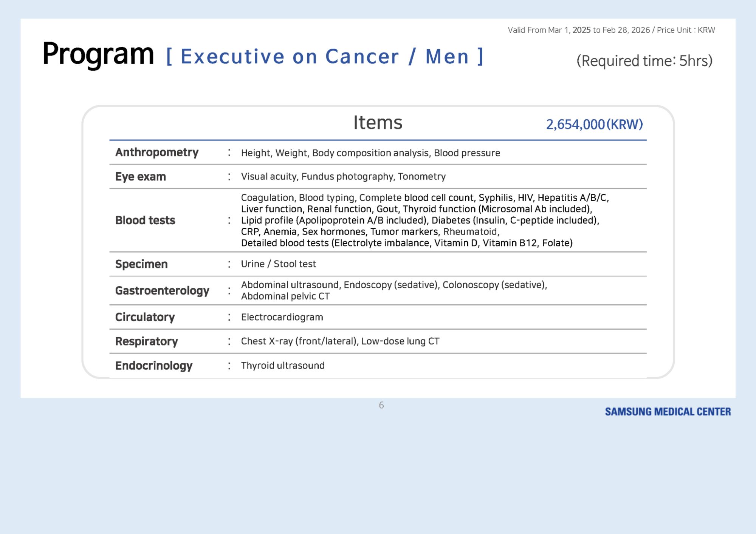The image size is (756, 534).
Task: Select the Blood tests row label
Action: pos(145,220)
